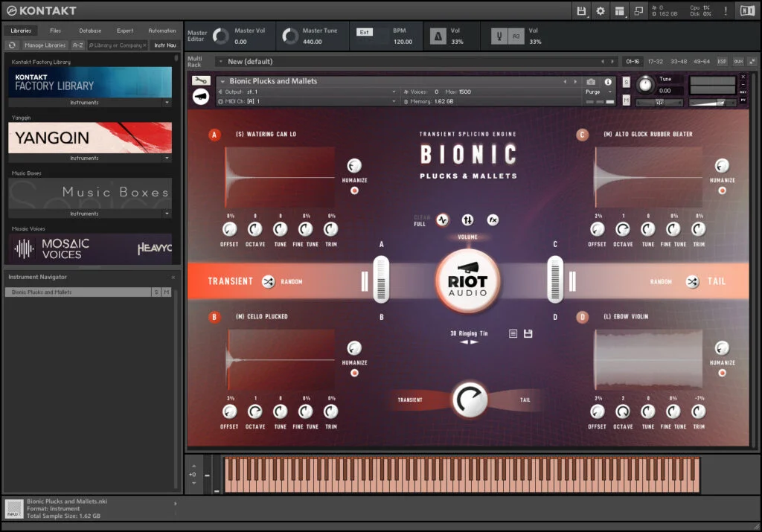Click the (S) WATERING CAN LO sample name
The height and width of the screenshot is (532, 762).
266,134
